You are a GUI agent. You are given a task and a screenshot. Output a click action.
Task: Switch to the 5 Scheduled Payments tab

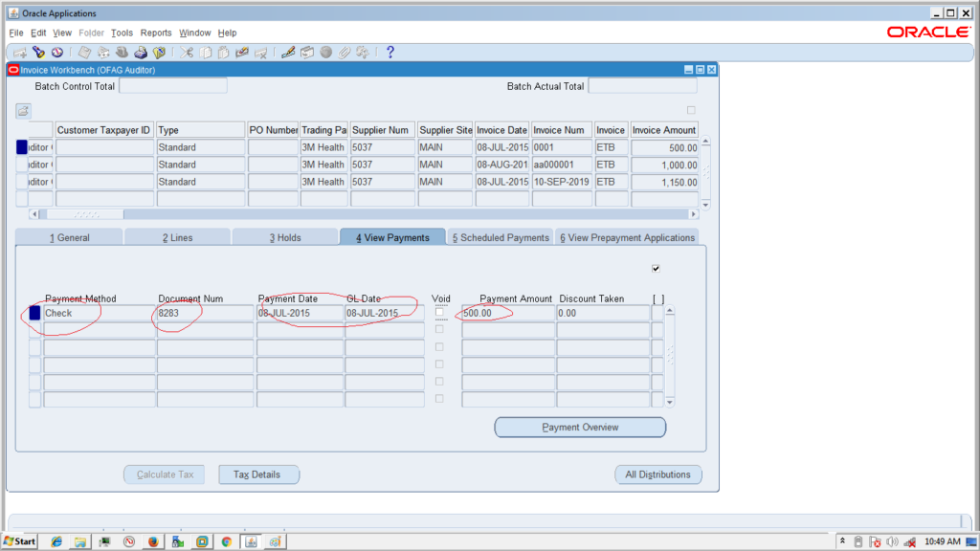(x=501, y=237)
